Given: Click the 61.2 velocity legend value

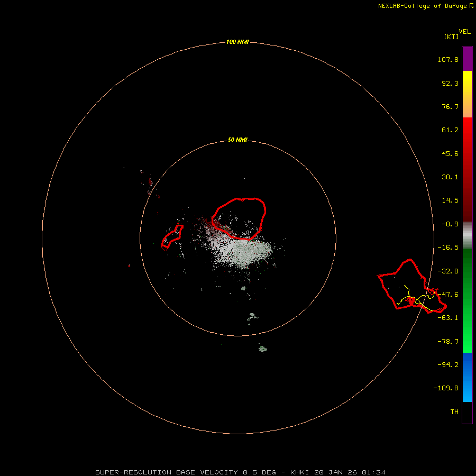Looking at the screenshot, I should (x=450, y=130).
